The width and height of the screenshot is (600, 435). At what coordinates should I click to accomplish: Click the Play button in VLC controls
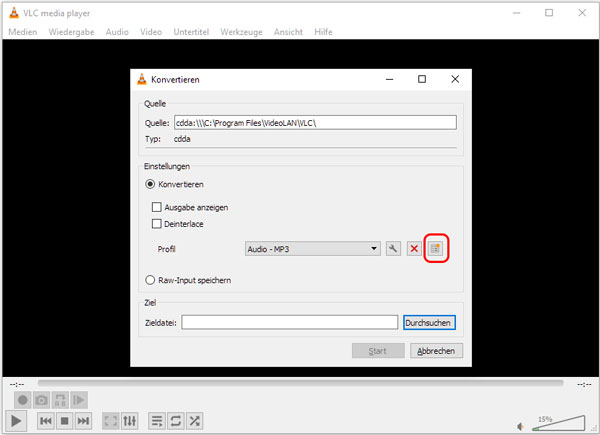click(x=16, y=421)
